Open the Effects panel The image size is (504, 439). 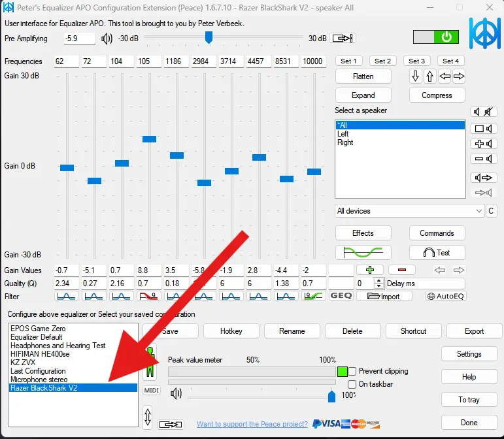[363, 233]
